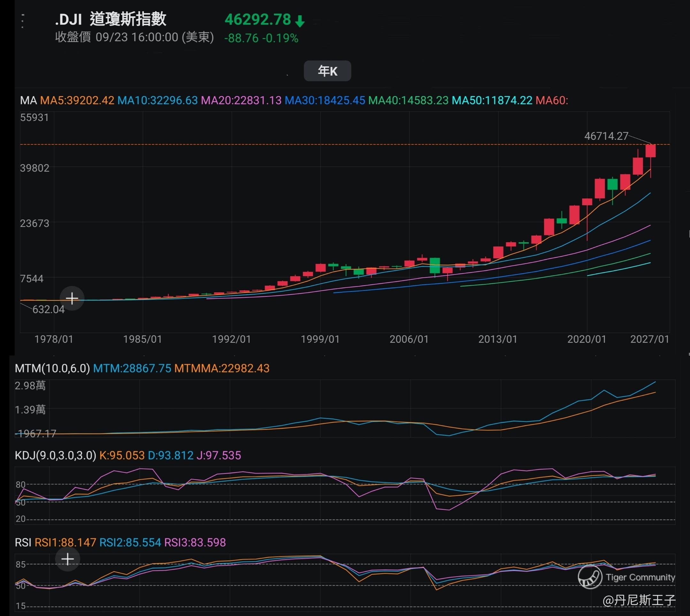Toggle the MA20:22831.13 pink line label
This screenshot has height=616, width=690.
(241, 101)
